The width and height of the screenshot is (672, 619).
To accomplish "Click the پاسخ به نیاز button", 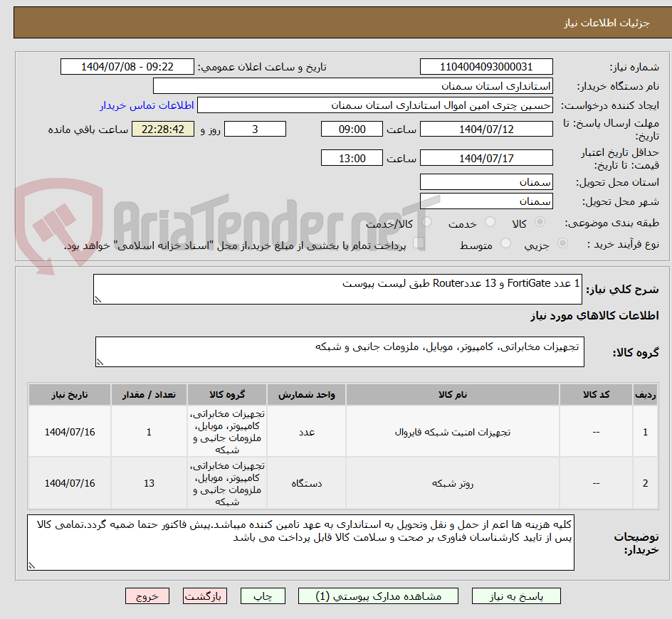I will click(516, 596).
